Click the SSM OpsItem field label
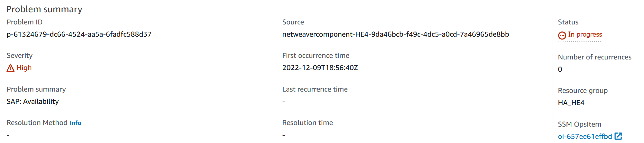 click(x=580, y=124)
